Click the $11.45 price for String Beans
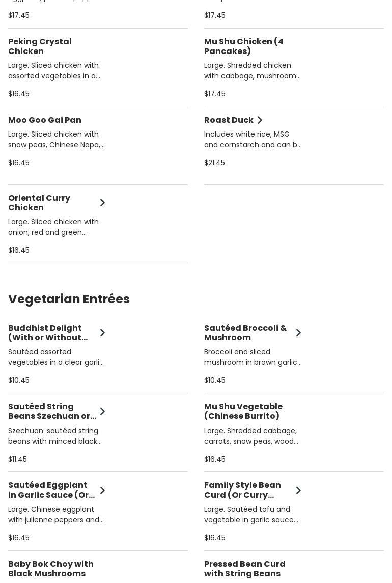The image size is (392, 583). tap(17, 459)
